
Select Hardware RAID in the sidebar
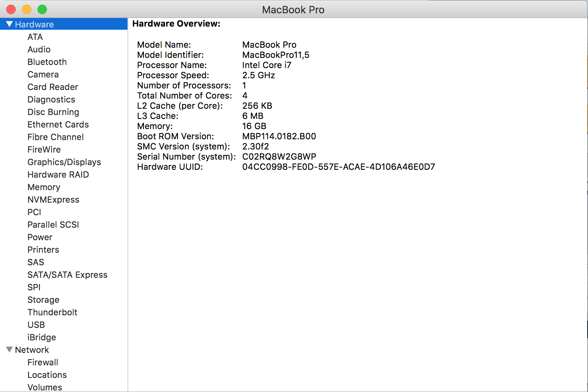[x=58, y=174]
